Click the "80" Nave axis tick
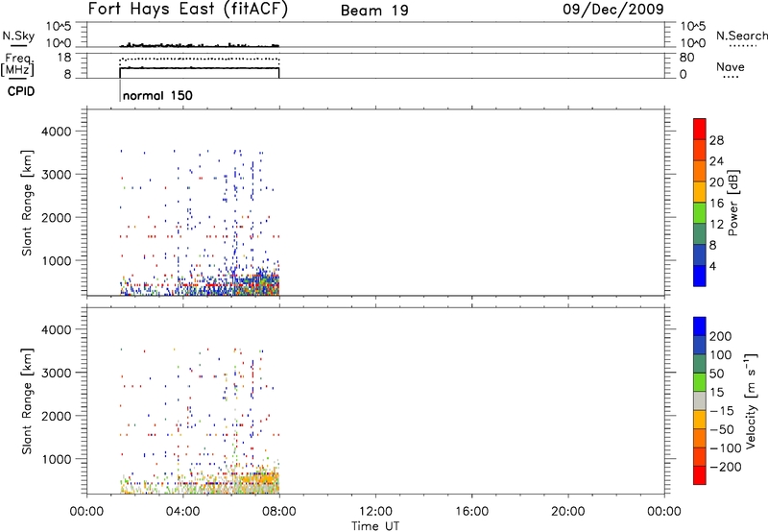Image resolution: width=768 pixels, height=532 pixels. [x=687, y=58]
